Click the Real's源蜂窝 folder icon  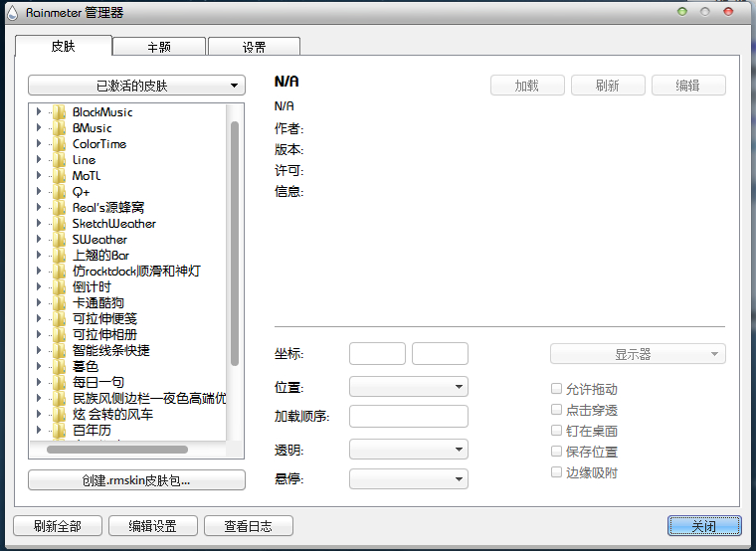(x=59, y=207)
